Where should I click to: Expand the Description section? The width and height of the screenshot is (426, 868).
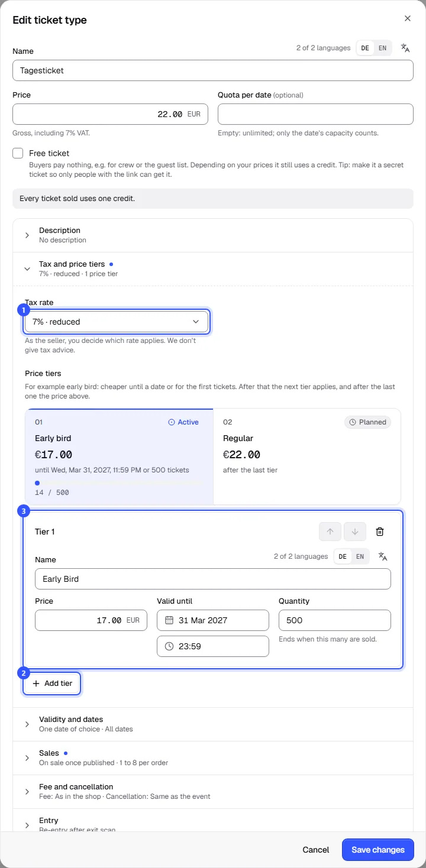tap(213, 235)
